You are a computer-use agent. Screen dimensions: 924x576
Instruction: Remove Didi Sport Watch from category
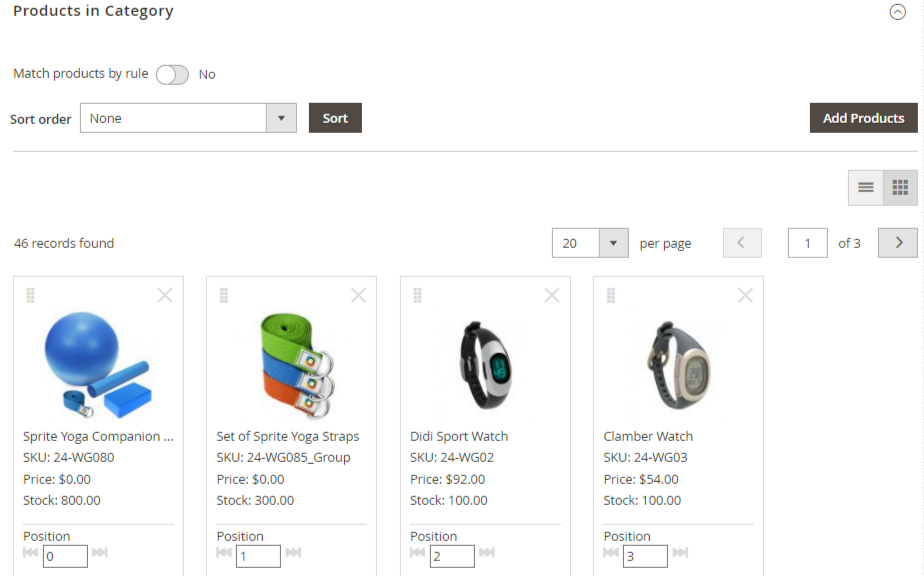552,295
